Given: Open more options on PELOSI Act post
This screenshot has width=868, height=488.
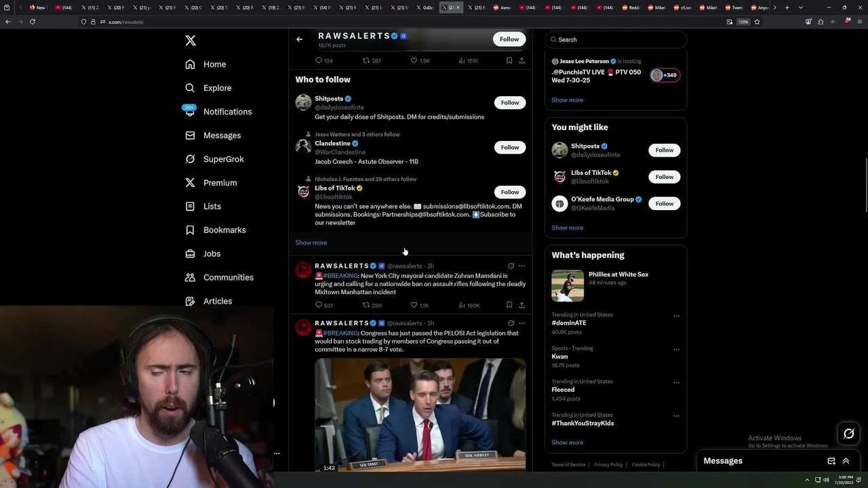Looking at the screenshot, I should point(521,323).
